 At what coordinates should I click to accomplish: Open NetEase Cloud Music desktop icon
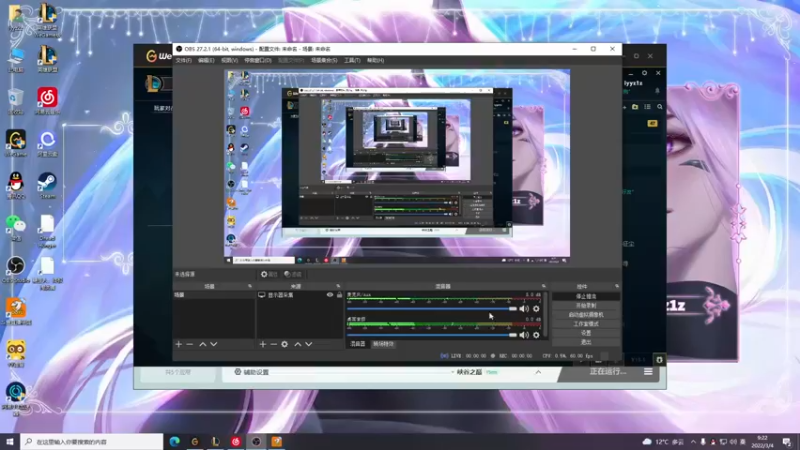[47, 101]
